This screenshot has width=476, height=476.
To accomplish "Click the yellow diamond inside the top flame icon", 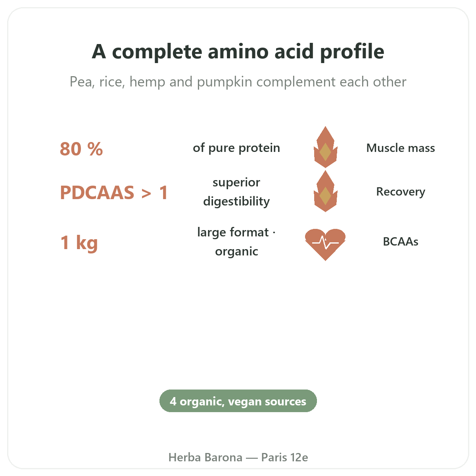I will coord(325,152).
